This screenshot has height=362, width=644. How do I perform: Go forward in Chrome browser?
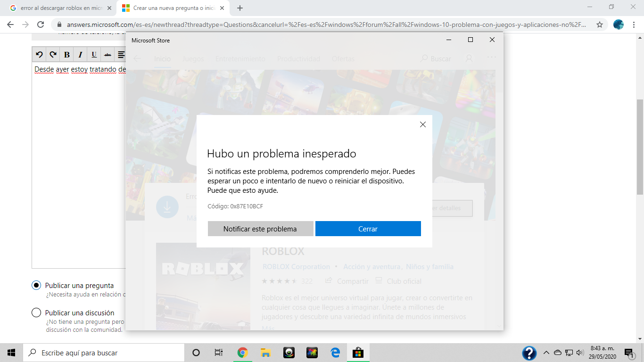[25, 25]
